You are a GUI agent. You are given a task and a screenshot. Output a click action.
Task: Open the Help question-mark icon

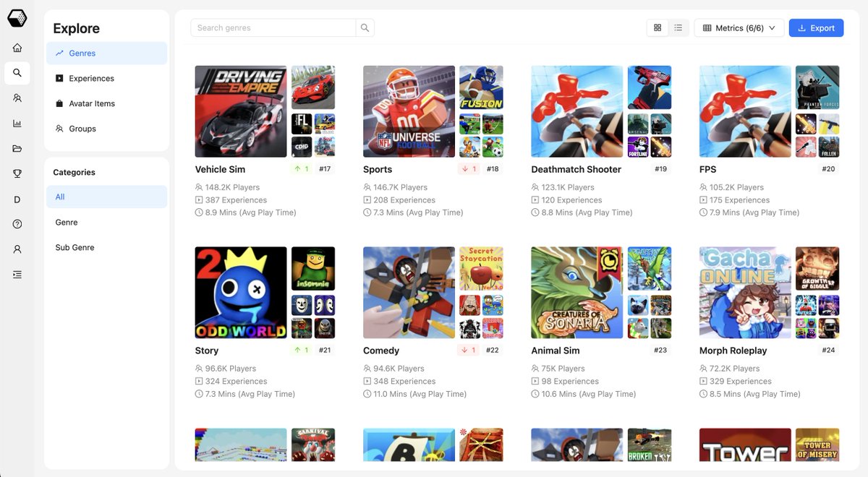point(17,224)
